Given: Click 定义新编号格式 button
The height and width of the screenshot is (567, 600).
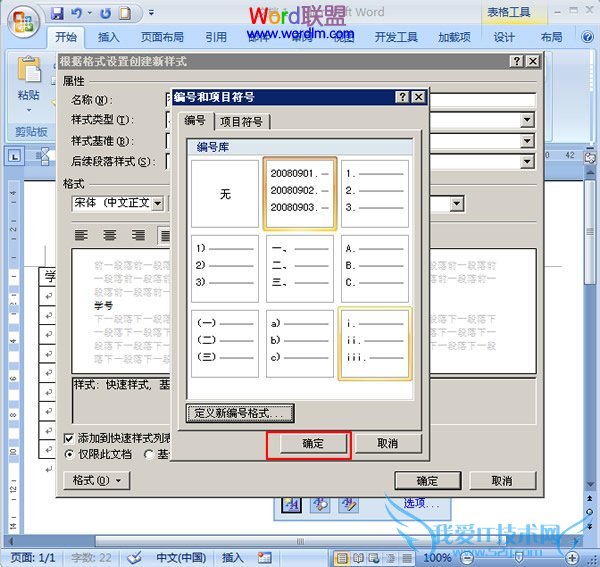Looking at the screenshot, I should pos(240,413).
